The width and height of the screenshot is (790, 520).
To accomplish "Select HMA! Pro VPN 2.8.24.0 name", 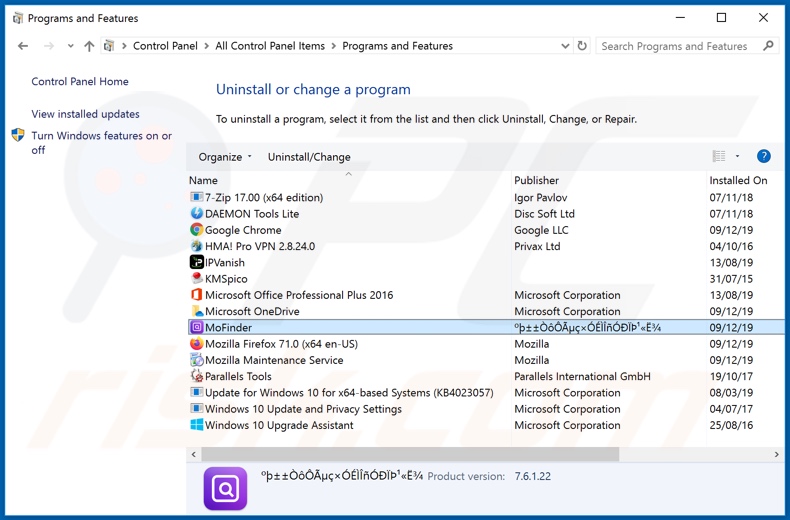I will point(260,246).
